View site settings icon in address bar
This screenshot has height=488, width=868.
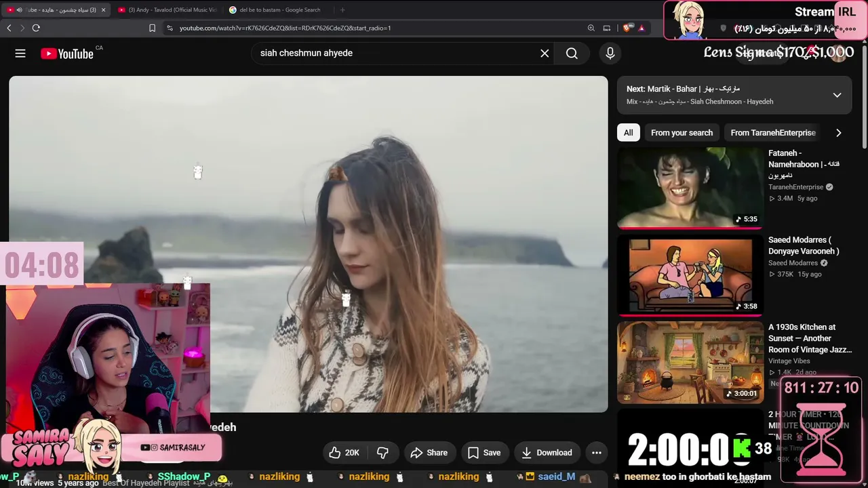click(170, 28)
